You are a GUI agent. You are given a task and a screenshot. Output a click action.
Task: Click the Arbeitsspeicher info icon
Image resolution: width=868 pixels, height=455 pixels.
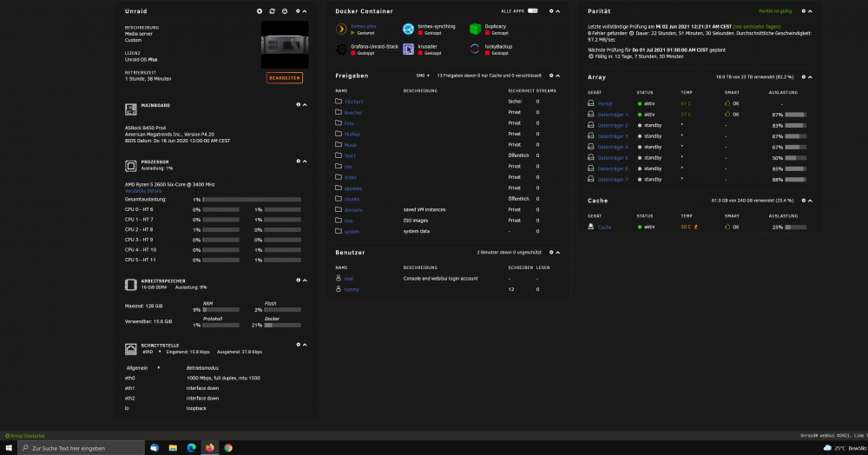click(298, 280)
